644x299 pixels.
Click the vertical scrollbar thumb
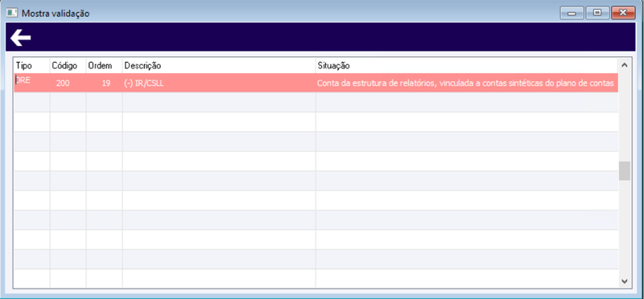pos(624,170)
